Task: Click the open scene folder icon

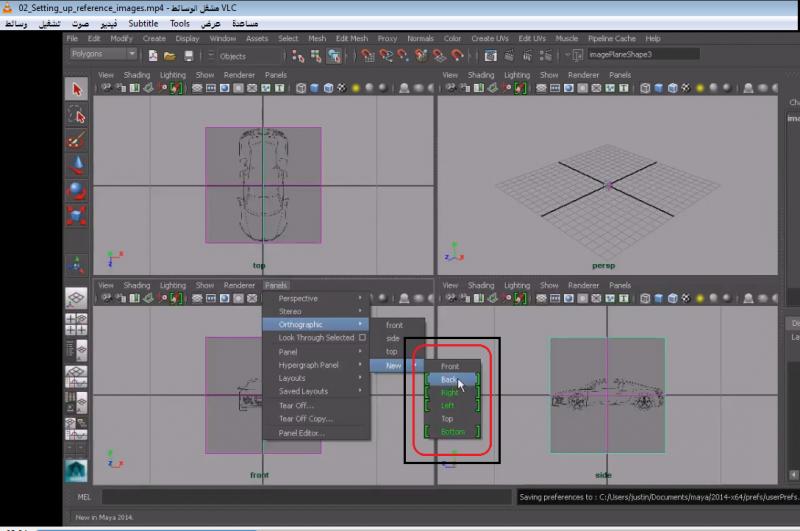Action: [169, 56]
